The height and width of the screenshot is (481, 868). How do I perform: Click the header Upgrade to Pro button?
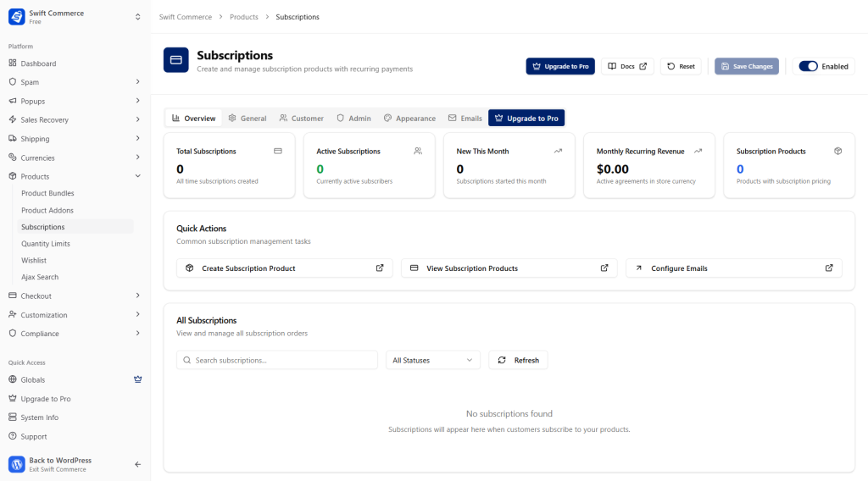(560, 66)
